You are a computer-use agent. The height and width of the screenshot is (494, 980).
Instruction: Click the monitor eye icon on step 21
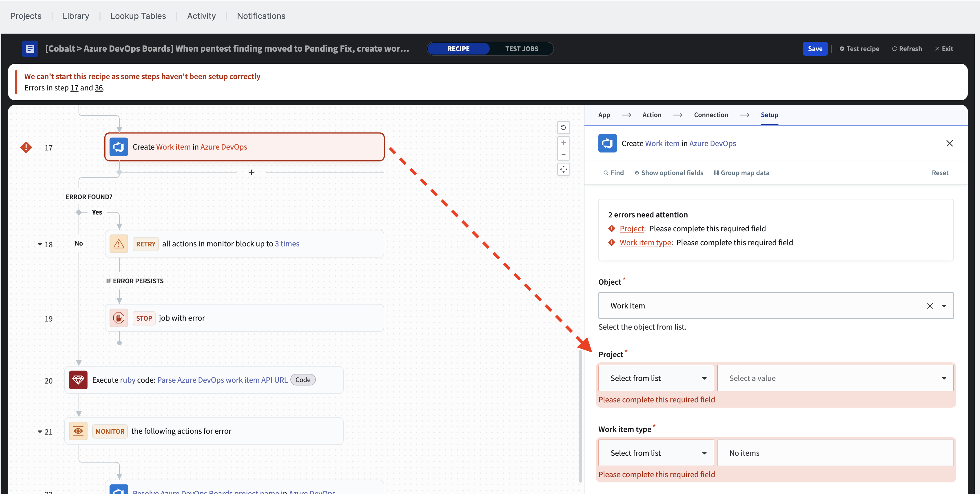click(x=78, y=431)
